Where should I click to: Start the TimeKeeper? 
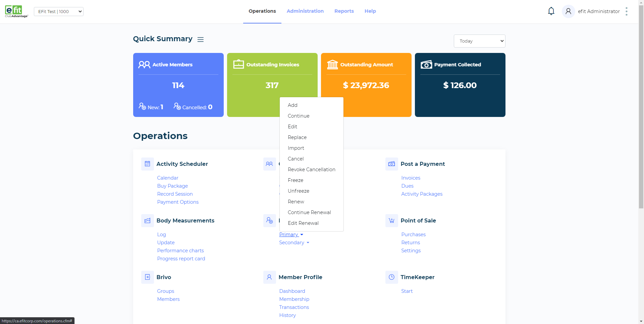coord(407,291)
